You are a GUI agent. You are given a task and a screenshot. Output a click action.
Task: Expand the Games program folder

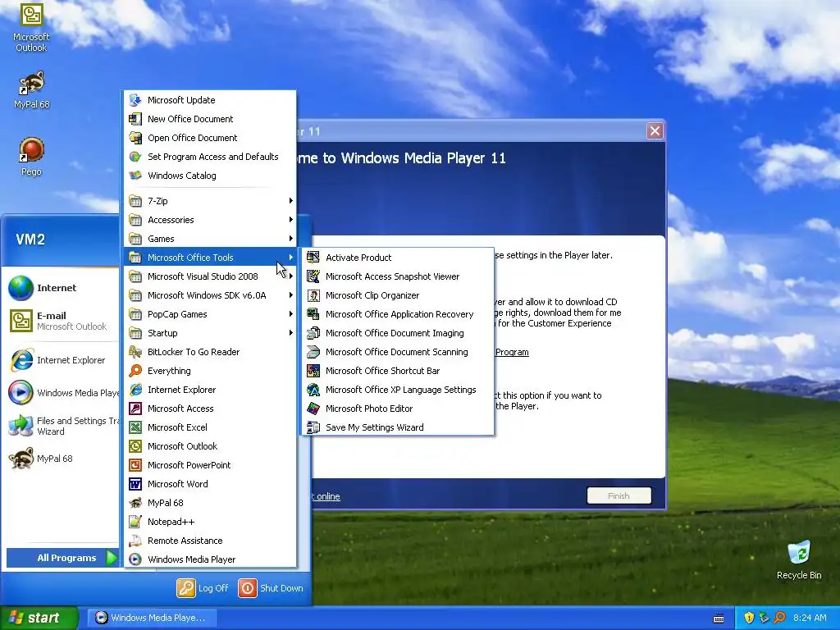coord(210,239)
